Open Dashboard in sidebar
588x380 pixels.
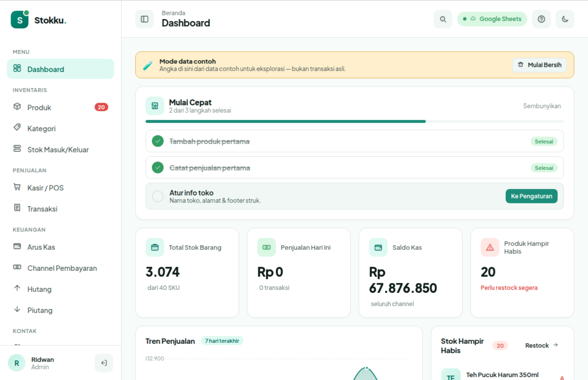(61, 69)
